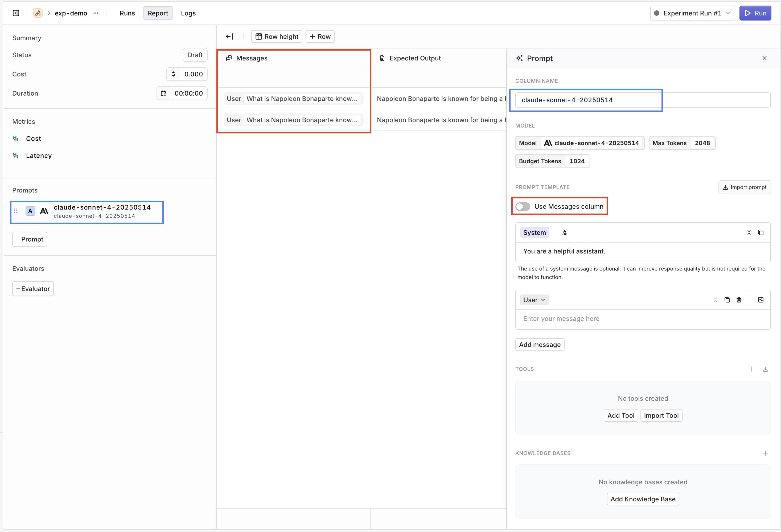Open the Experiment Run #1 dropdown

[692, 13]
